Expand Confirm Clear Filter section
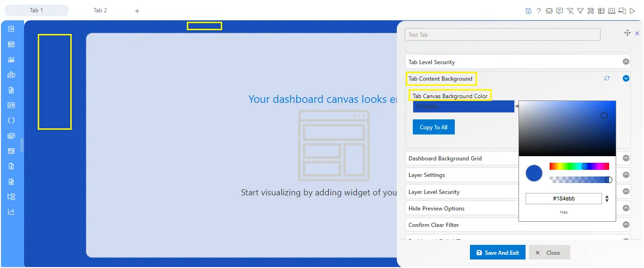 (626, 225)
